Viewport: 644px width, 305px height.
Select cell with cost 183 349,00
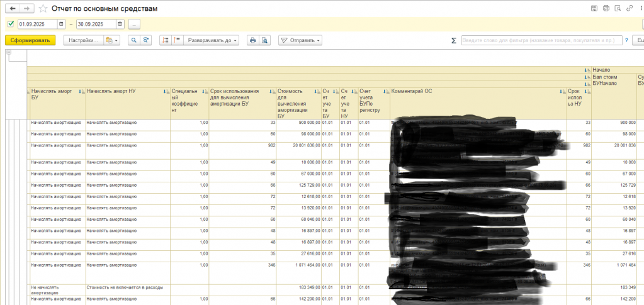[x=298, y=290]
